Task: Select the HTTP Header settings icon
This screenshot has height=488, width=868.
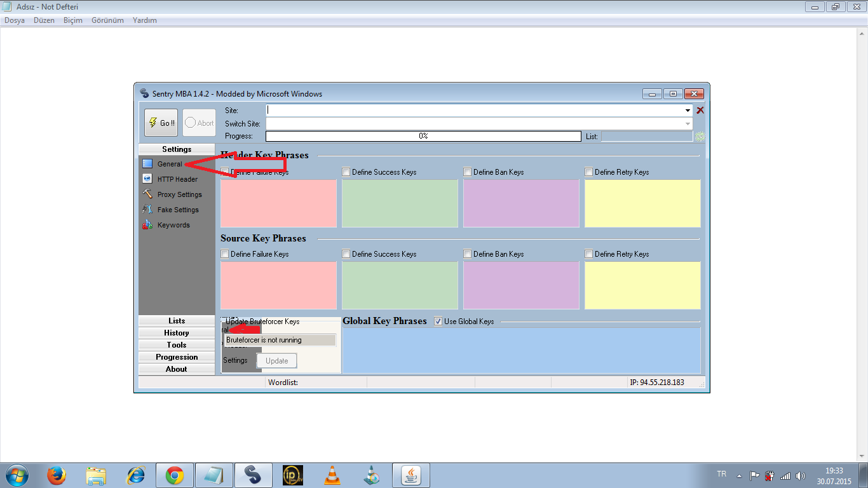Action: [x=147, y=179]
